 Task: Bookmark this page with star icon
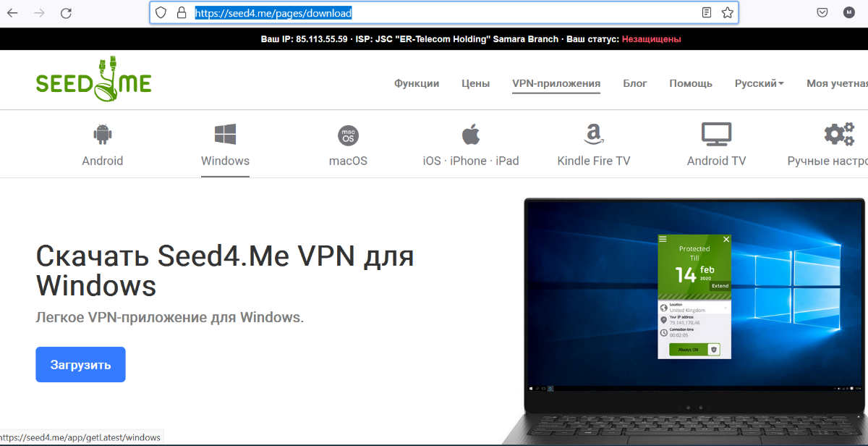(x=727, y=13)
